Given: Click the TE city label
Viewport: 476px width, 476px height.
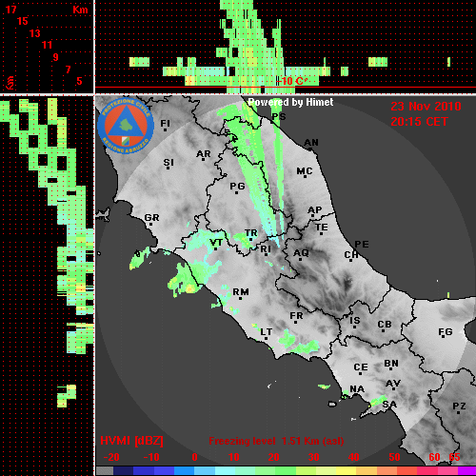Looking at the screenshot, I should tap(322, 228).
